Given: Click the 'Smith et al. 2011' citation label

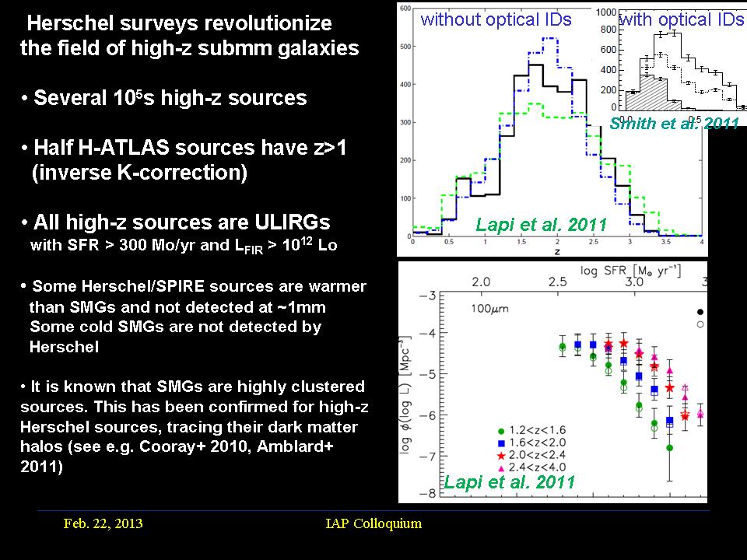Looking at the screenshot, I should point(674,123).
